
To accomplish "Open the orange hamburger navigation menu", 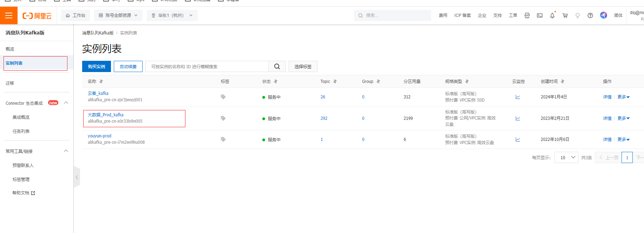I will click(9, 15).
